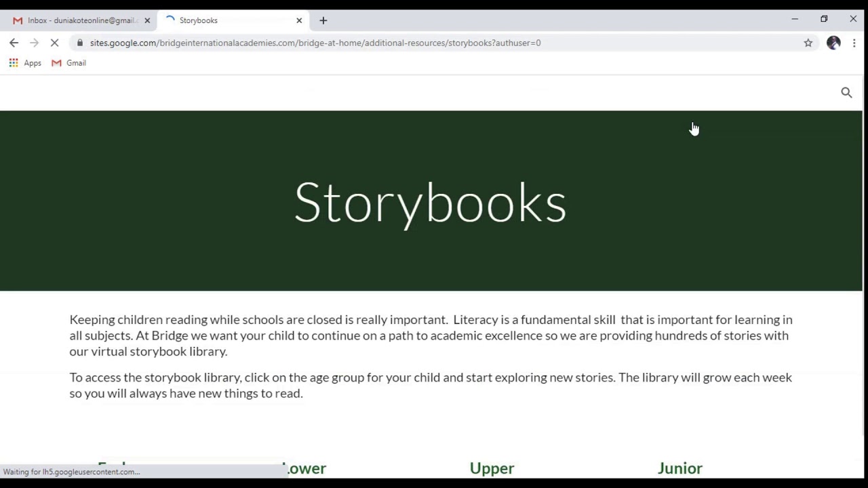Open the Upper age group link
Viewport: 868px width, 488px height.
pos(492,468)
